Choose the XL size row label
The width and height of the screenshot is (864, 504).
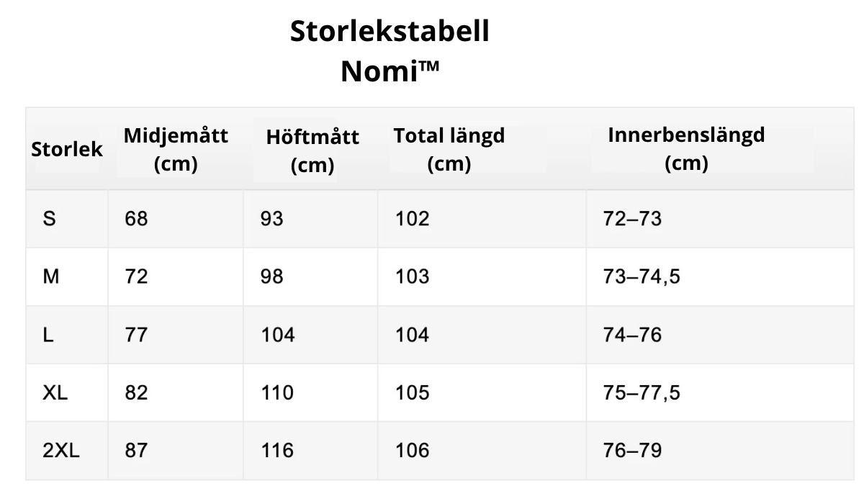point(55,392)
